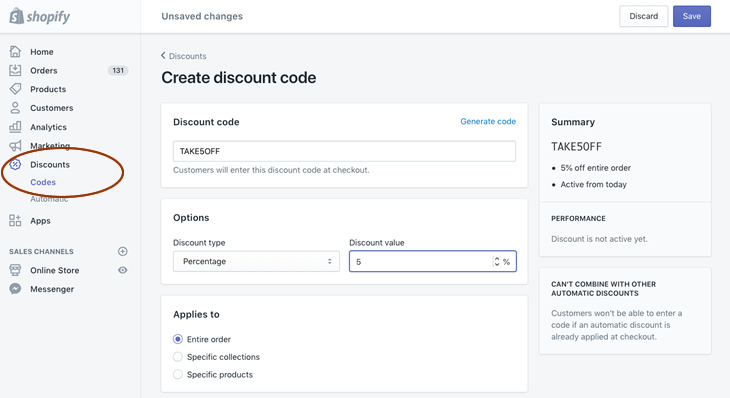Open Apps in the sidebar
This screenshot has height=398, width=730.
(x=40, y=221)
